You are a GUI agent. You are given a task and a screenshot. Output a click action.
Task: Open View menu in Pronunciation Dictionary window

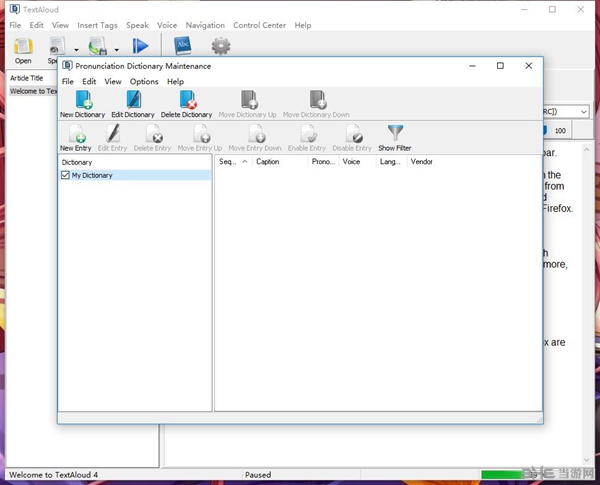[x=113, y=82]
